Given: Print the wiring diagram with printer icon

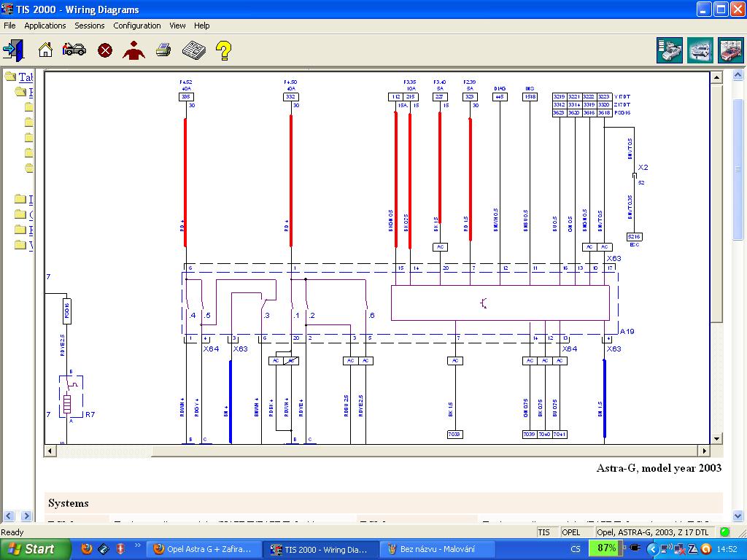Looking at the screenshot, I should pyautogui.click(x=164, y=50).
